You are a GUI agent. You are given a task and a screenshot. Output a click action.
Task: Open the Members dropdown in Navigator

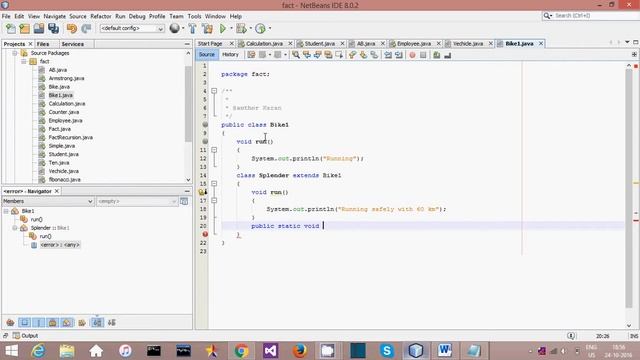(x=48, y=201)
